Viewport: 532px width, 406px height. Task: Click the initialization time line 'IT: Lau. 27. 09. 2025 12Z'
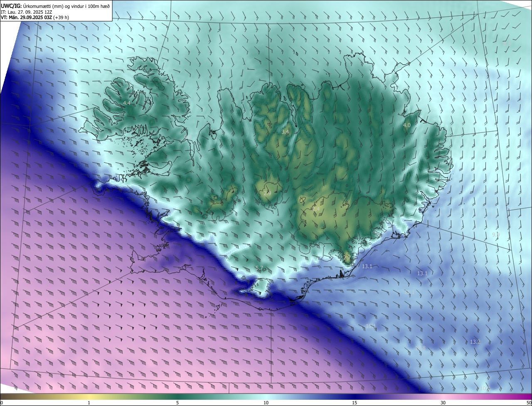[26, 12]
